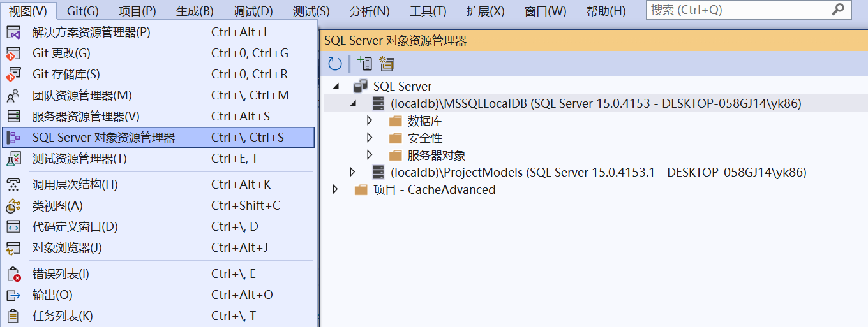Click the 输出 arrow icon

click(x=13, y=295)
